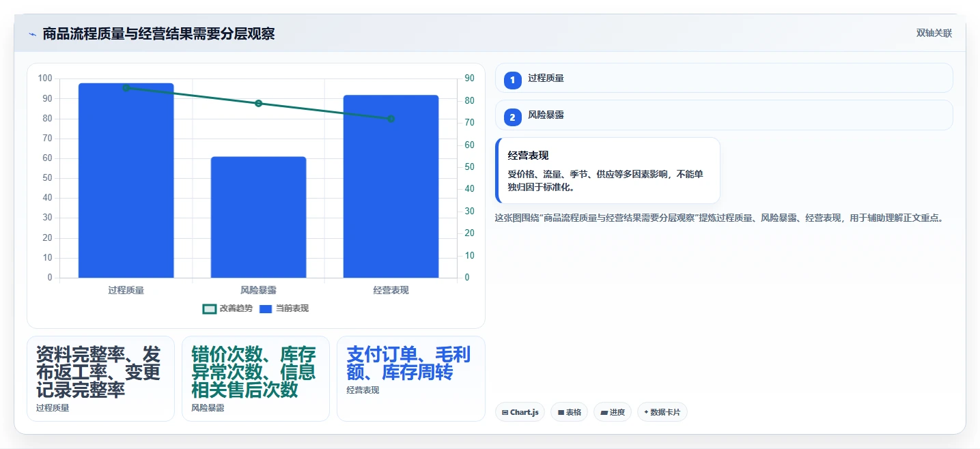The height and width of the screenshot is (449, 980).
Task: Click the Chart.js tag
Action: tap(520, 412)
